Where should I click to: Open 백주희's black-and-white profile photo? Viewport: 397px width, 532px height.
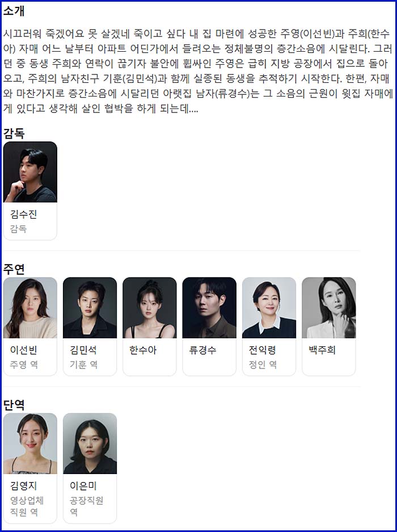tap(328, 308)
